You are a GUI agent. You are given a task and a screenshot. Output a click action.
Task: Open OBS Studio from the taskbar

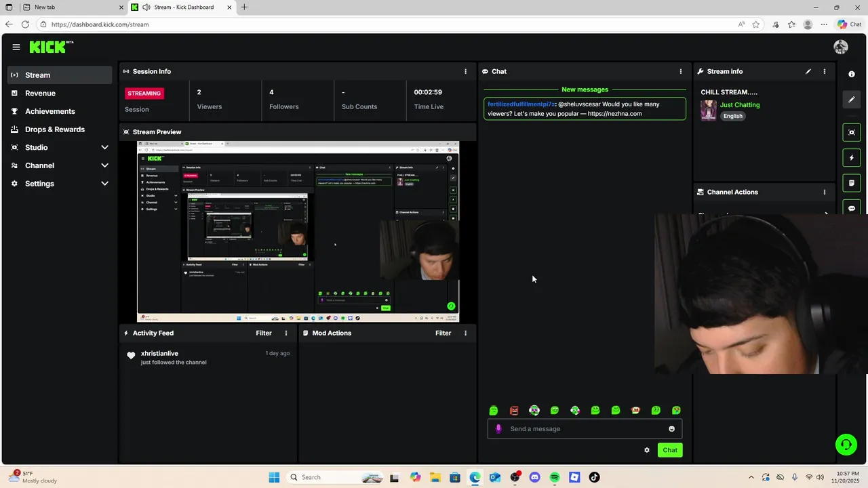pyautogui.click(x=515, y=477)
